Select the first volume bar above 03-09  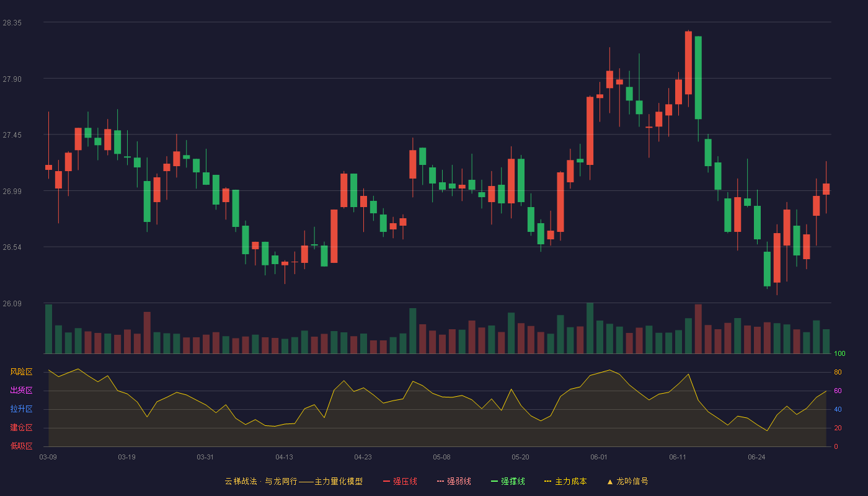[x=48, y=329]
